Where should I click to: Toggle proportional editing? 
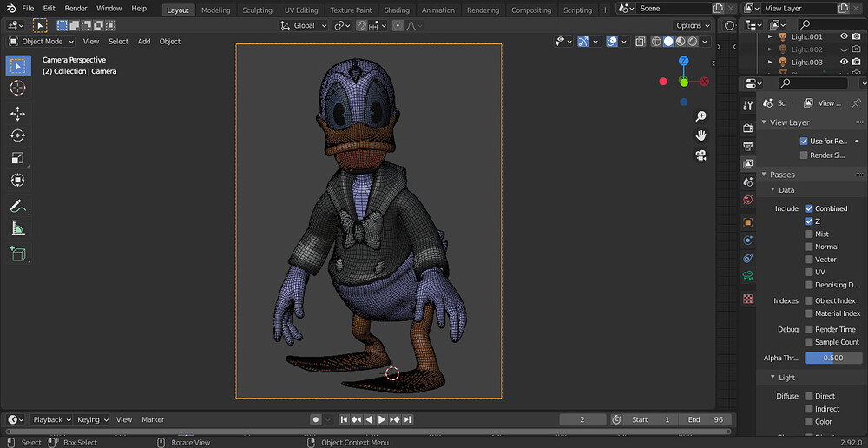pos(398,25)
